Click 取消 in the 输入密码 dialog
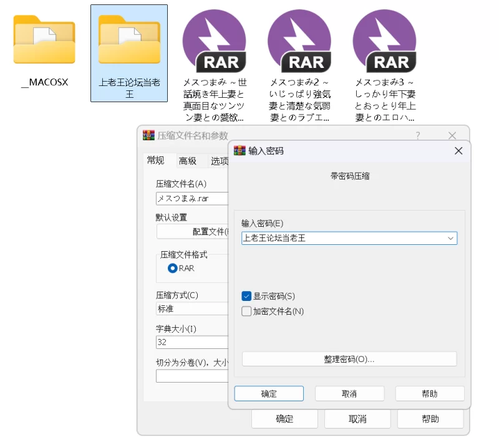 pyautogui.click(x=349, y=394)
